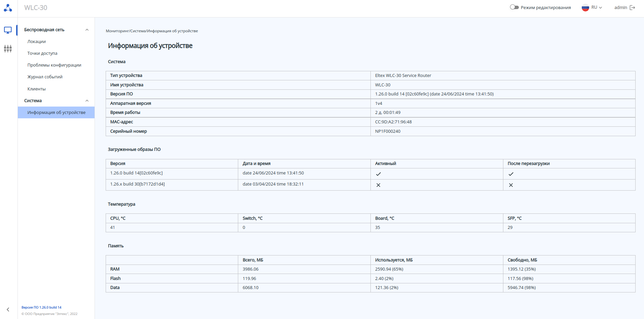This screenshot has width=644, height=319.
Task: Click inactive cross for build 30 image
Action: coord(378,185)
